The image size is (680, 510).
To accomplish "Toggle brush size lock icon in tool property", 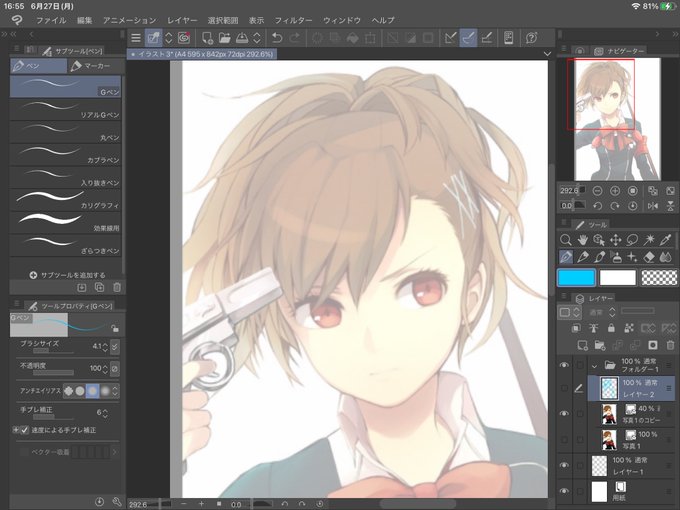I will tap(114, 328).
